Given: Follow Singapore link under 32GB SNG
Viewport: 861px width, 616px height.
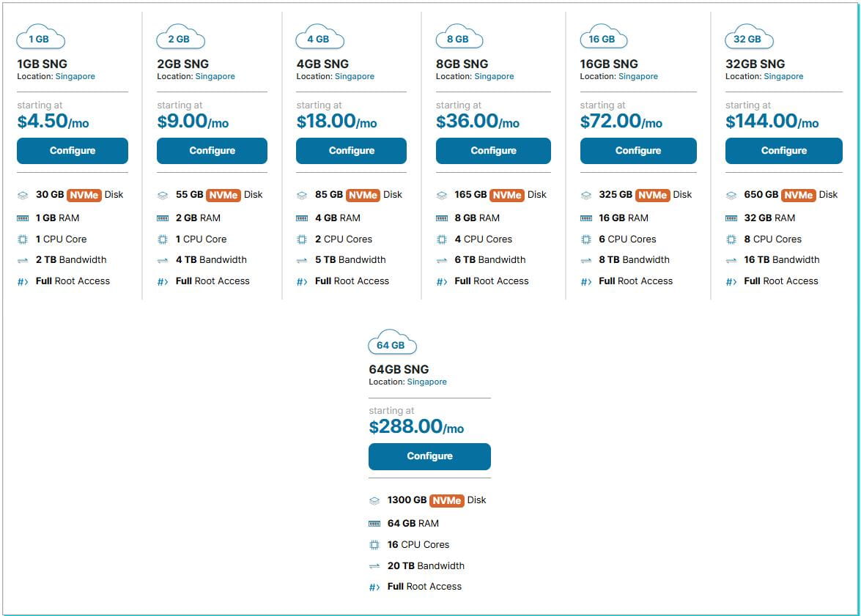Looking at the screenshot, I should [x=783, y=76].
